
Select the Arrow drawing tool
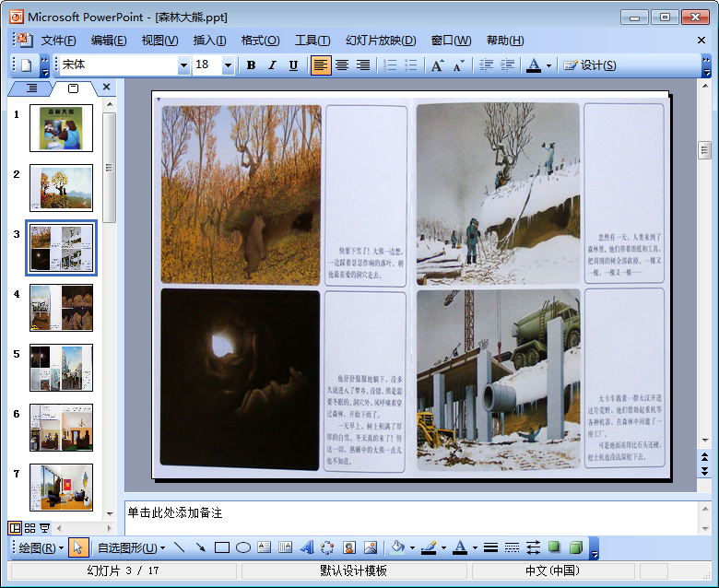(x=201, y=547)
